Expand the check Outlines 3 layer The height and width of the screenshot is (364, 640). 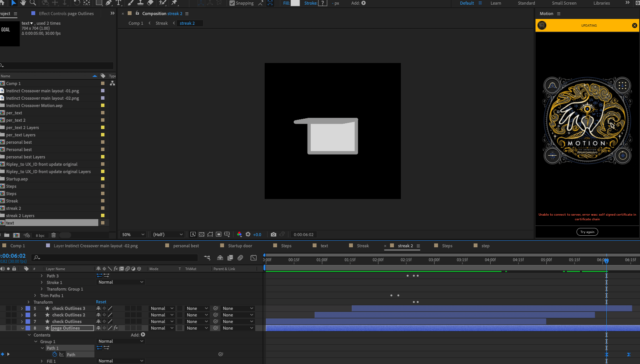(22, 308)
